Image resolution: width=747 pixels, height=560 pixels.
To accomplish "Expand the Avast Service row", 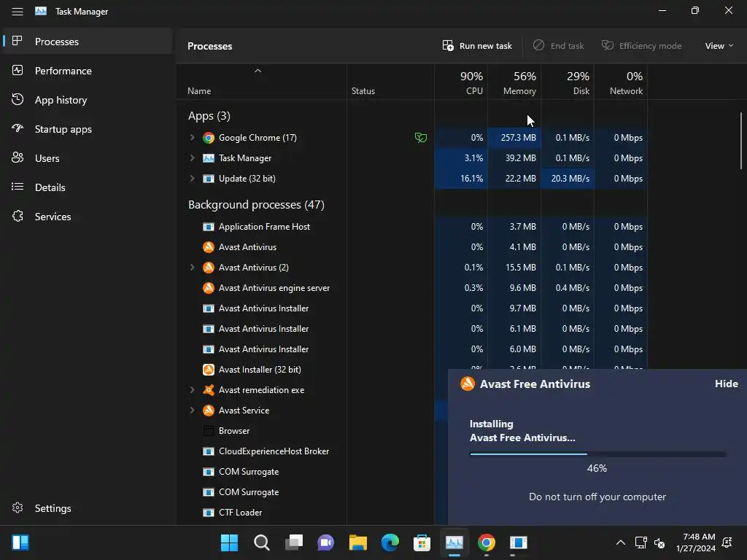I will [x=192, y=410].
